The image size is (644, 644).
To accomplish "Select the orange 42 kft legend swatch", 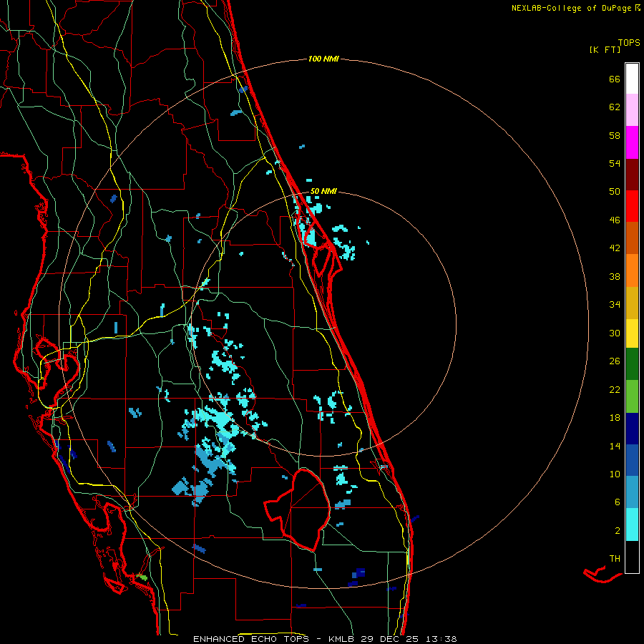I will coord(632,270).
